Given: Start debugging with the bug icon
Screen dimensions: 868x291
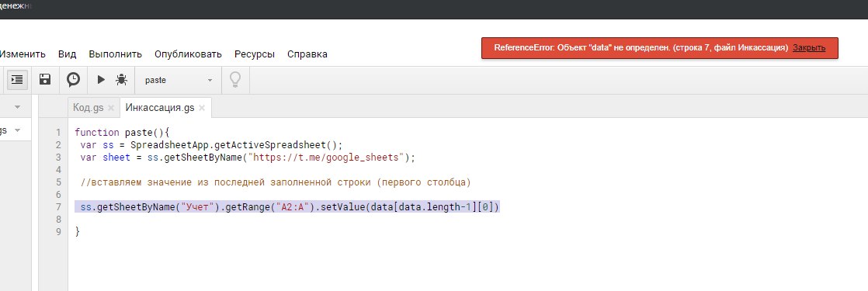Looking at the screenshot, I should (121, 80).
